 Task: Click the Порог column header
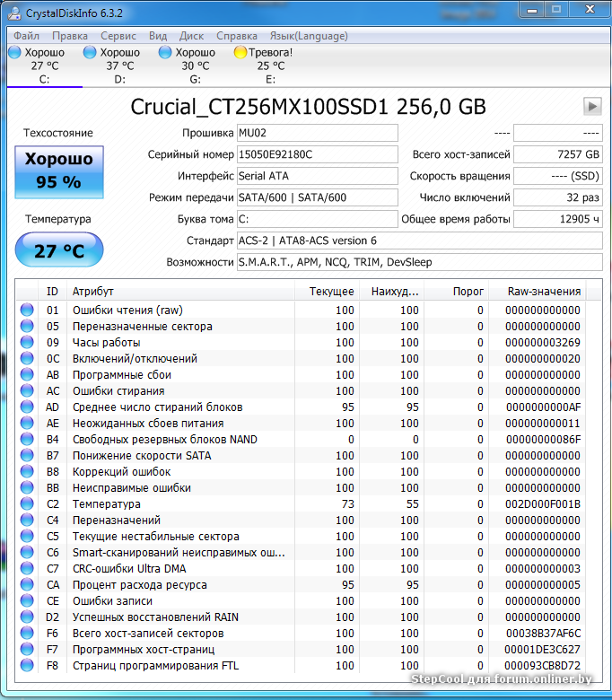[456, 292]
